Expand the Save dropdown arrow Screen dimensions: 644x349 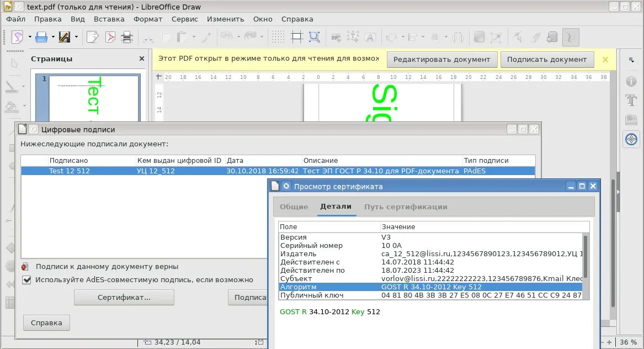tap(76, 37)
